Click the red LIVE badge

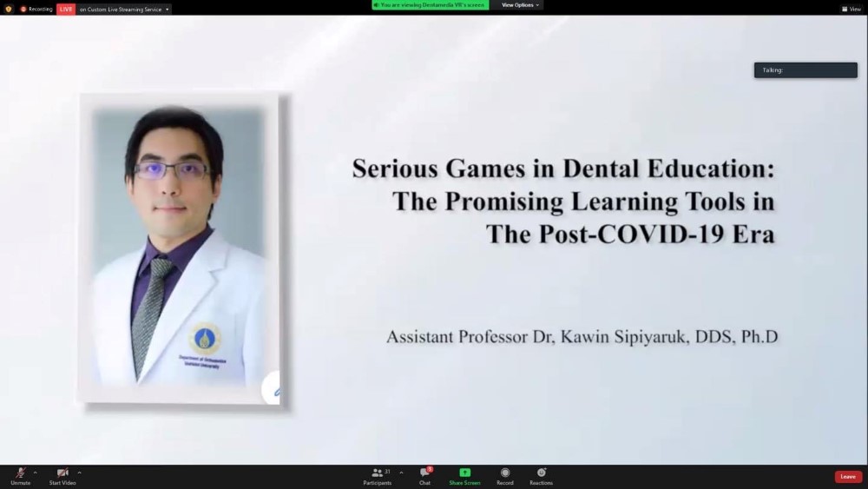click(x=66, y=9)
